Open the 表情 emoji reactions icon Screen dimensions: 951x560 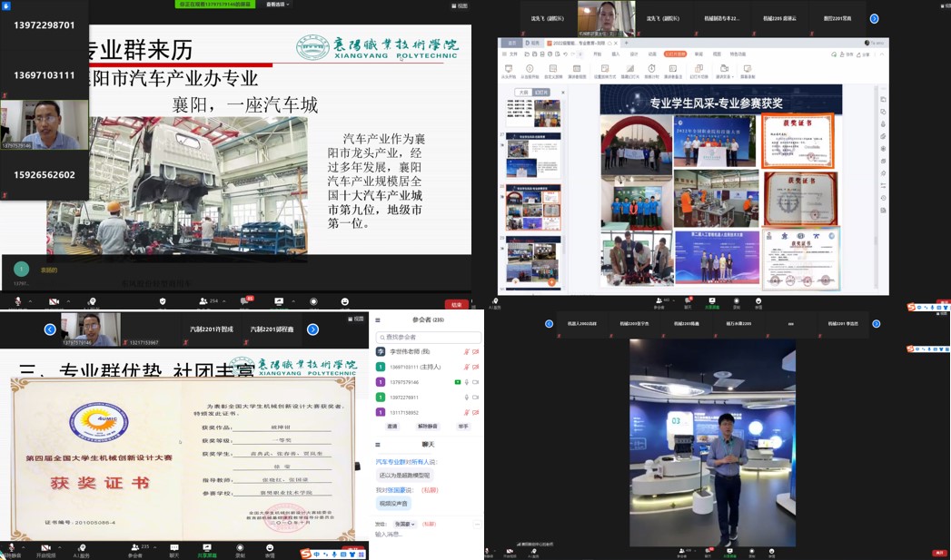[270, 549]
